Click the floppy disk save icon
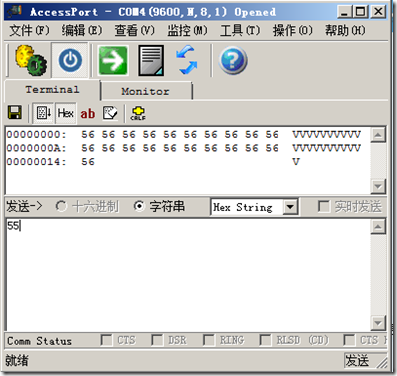 click(15, 113)
